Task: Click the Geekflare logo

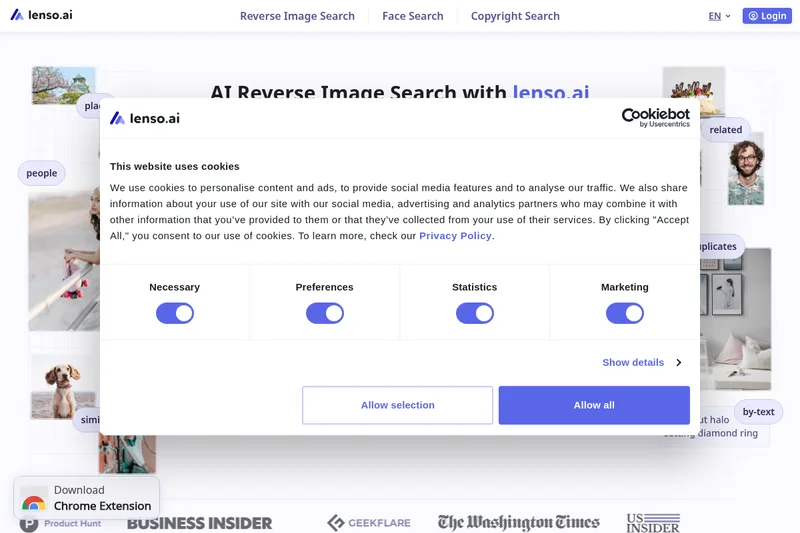Action: 369,523
